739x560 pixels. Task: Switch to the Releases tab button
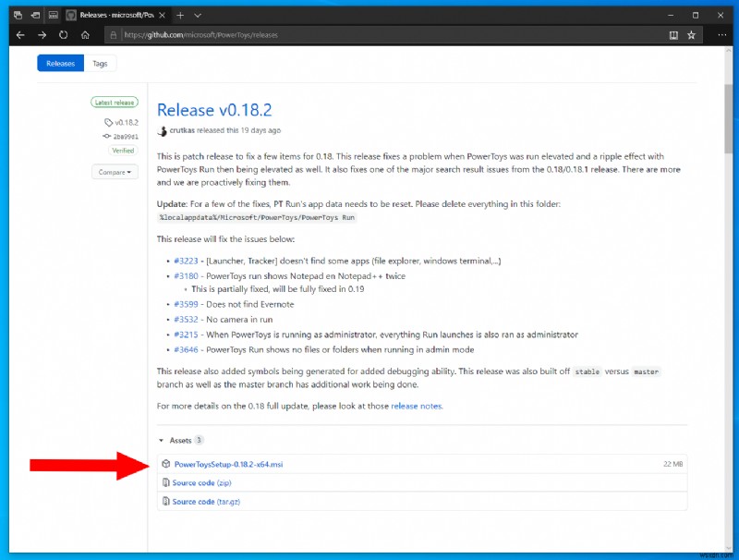(60, 63)
